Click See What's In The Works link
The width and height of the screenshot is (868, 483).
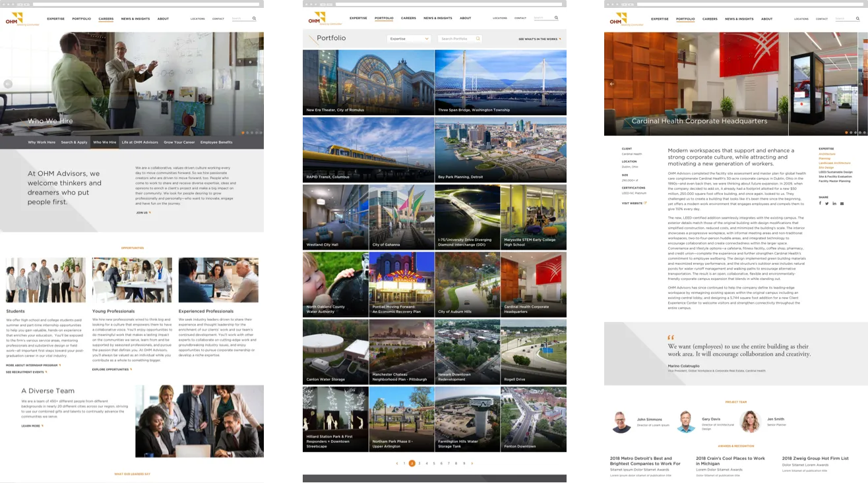[540, 39]
